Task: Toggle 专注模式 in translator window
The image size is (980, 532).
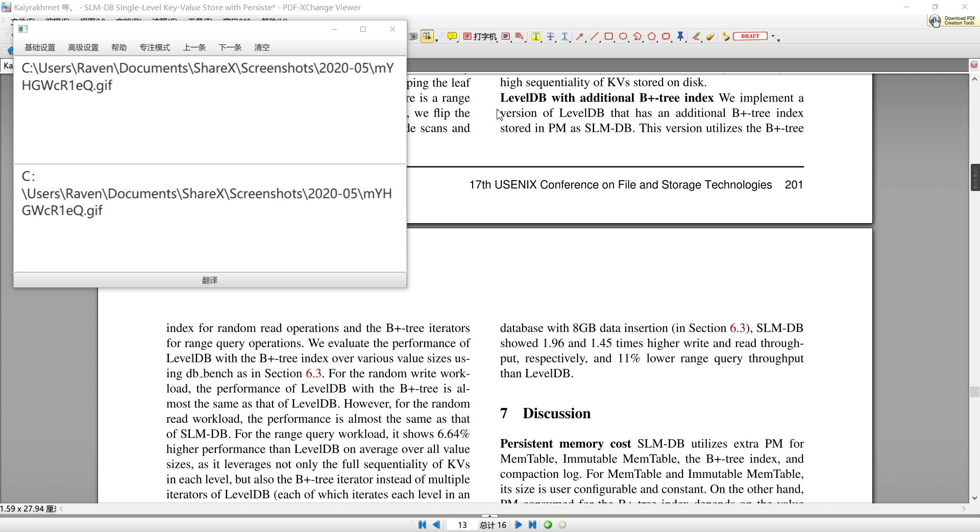Action: (x=155, y=47)
